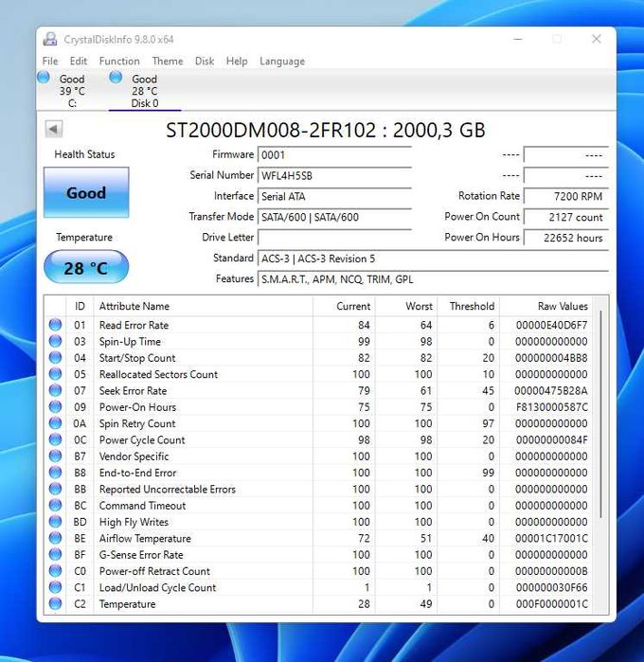Click status orb for Load/Unload Cycle Count row
Viewport: 644px width, 662px height.
(55, 587)
